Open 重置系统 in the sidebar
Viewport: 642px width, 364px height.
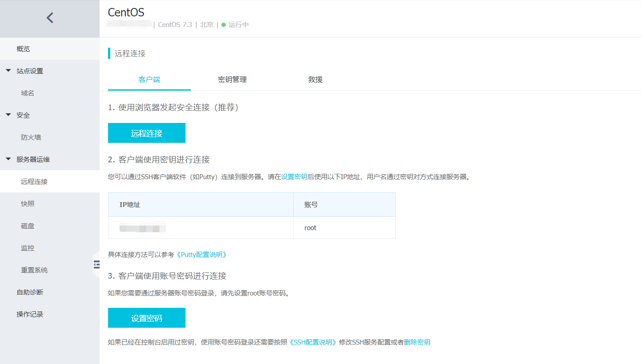pyautogui.click(x=50, y=270)
